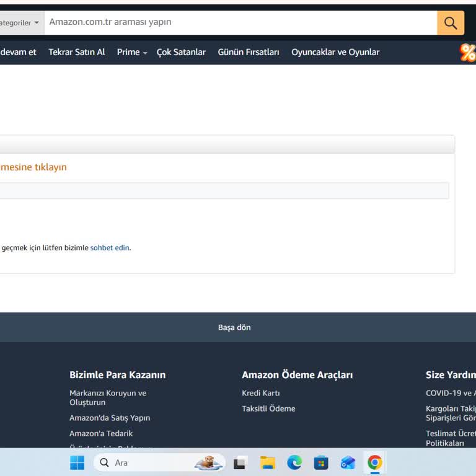The width and height of the screenshot is (476, 476).
Task: Focus the Amazon.com.tr search field
Action: pos(240,23)
